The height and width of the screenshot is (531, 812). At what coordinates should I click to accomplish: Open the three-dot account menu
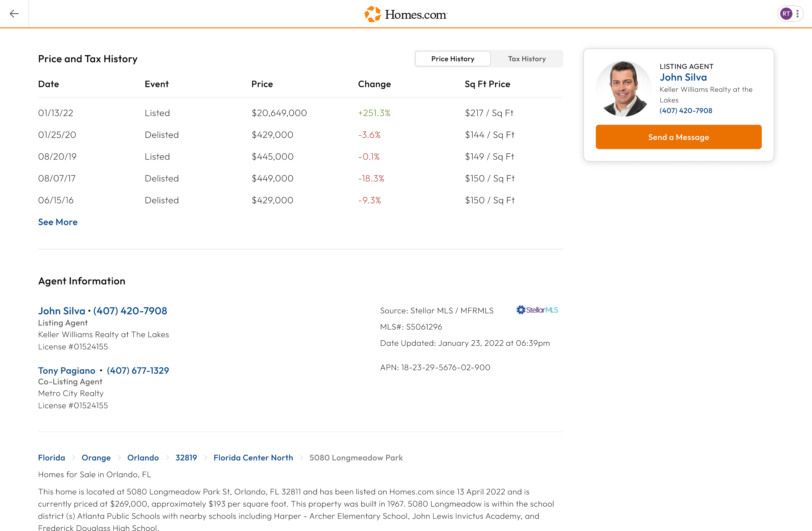coord(797,14)
